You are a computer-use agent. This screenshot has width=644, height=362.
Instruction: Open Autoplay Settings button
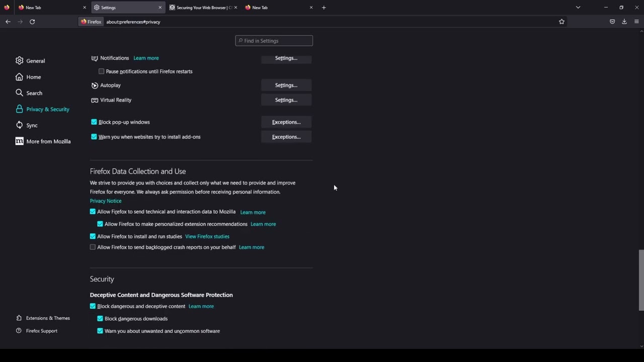(286, 85)
